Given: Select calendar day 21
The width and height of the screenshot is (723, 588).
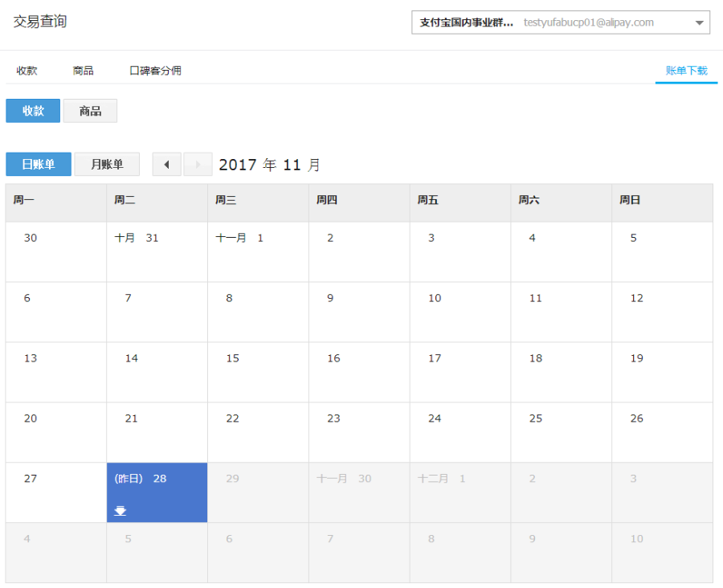Looking at the screenshot, I should (x=157, y=433).
